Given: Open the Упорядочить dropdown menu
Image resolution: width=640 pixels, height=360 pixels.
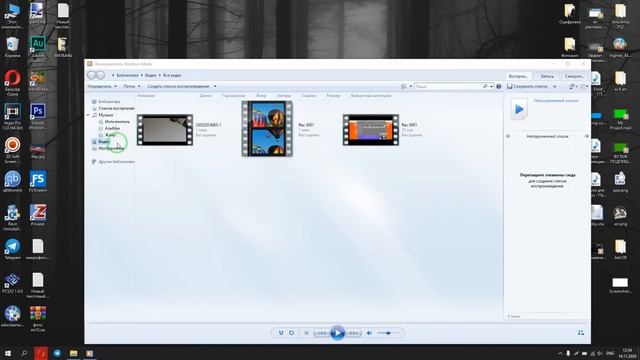Looking at the screenshot, I should 102,87.
